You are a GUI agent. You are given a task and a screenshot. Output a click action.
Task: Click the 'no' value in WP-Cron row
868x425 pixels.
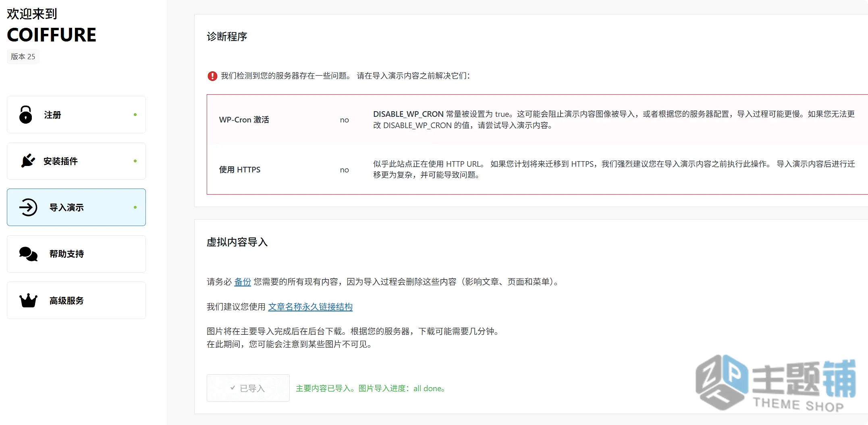pyautogui.click(x=345, y=120)
